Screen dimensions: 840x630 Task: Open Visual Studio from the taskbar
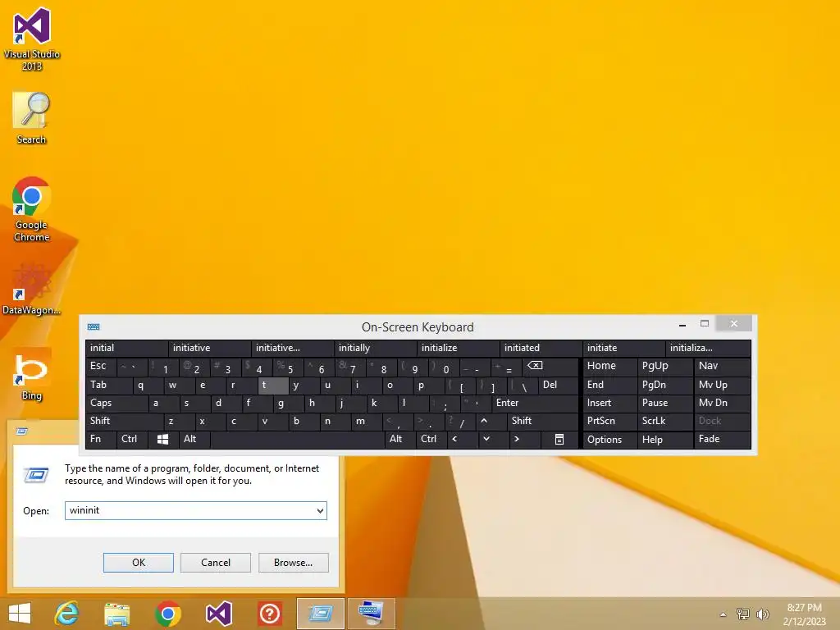(218, 614)
